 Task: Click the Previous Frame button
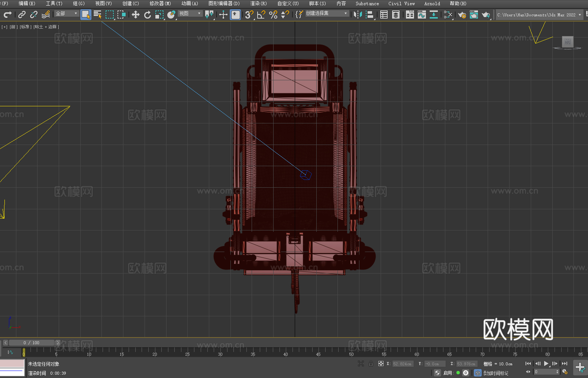(537, 364)
